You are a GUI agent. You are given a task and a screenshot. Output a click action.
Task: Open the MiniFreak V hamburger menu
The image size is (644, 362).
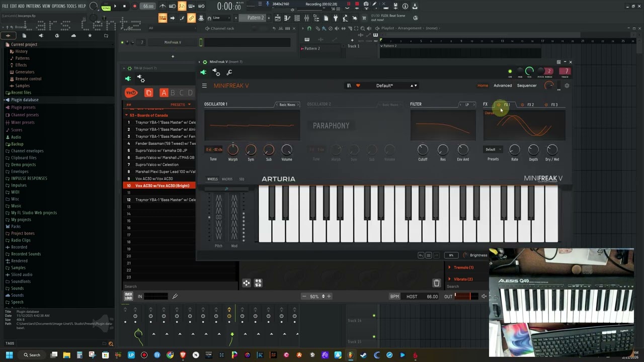coord(204,85)
